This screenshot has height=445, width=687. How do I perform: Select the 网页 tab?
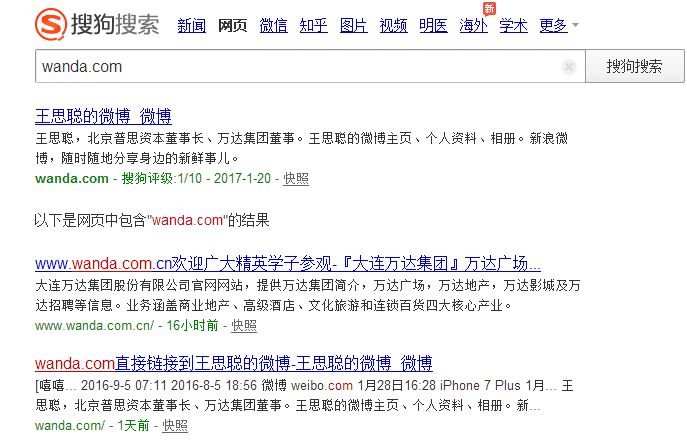pos(232,26)
